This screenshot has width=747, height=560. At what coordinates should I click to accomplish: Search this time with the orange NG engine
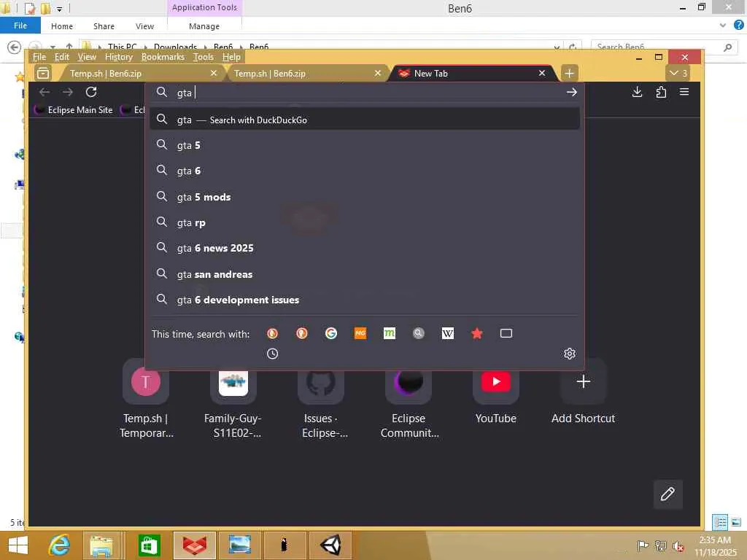360,333
